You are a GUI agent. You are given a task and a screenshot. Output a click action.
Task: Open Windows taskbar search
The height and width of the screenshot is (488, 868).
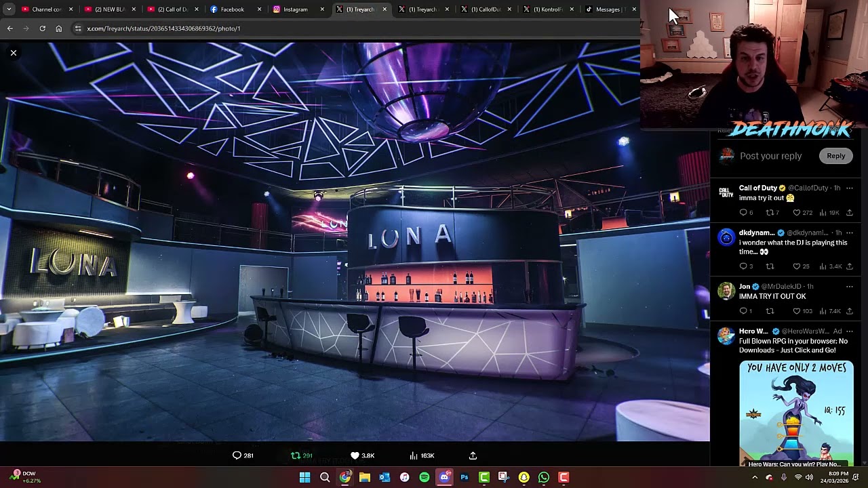[325, 477]
